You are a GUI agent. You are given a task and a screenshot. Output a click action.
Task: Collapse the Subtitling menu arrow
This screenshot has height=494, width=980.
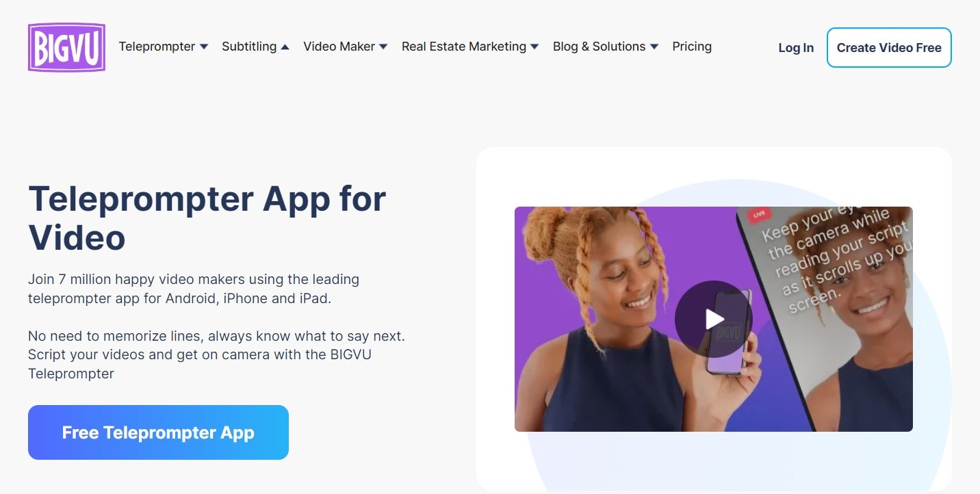tap(285, 47)
